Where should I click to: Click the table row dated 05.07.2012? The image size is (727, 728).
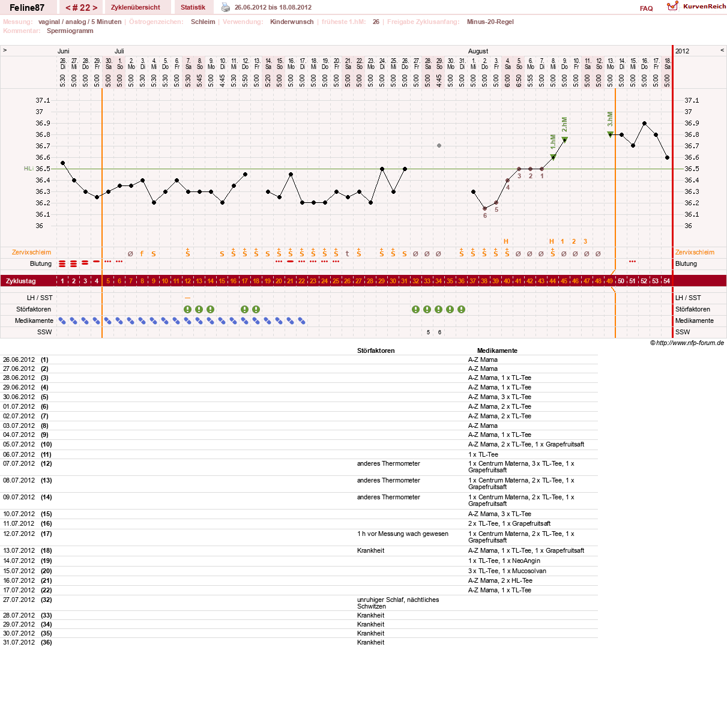pos(300,445)
